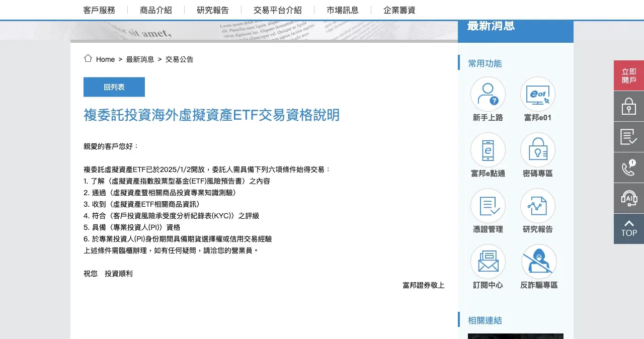Image resolution: width=644 pixels, height=339 pixels.
Task: Click condition line 3 about 虛擬資產ETF相關商品資訊
Action: pyautogui.click(x=142, y=204)
